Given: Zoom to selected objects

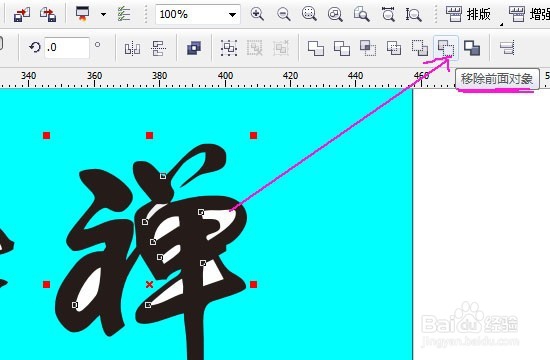Looking at the screenshot, I should 309,14.
